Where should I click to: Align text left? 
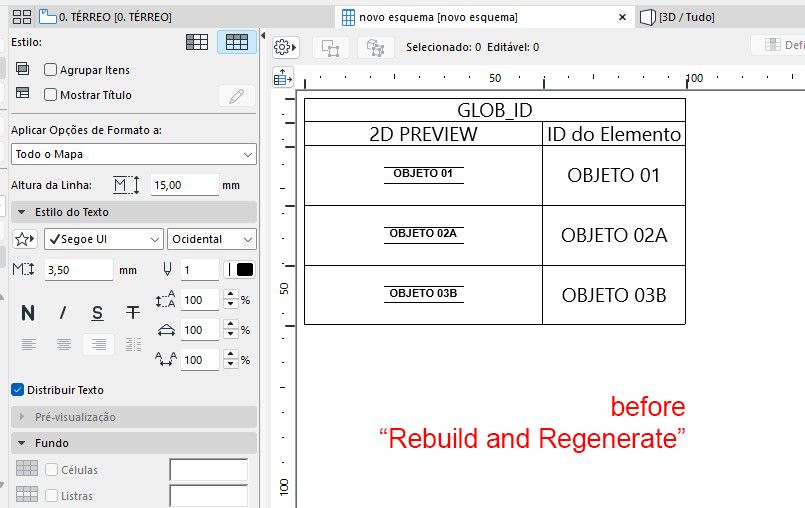(x=29, y=344)
